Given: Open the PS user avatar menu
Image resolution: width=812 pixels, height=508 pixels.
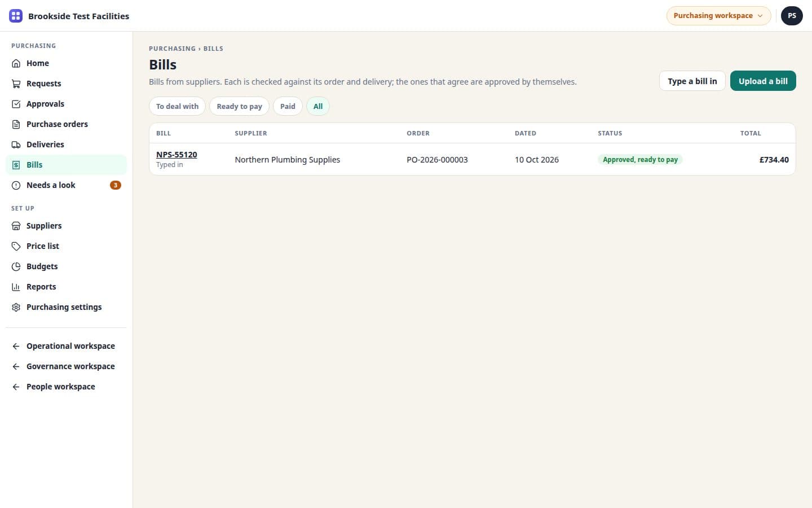Looking at the screenshot, I should pyautogui.click(x=792, y=16).
